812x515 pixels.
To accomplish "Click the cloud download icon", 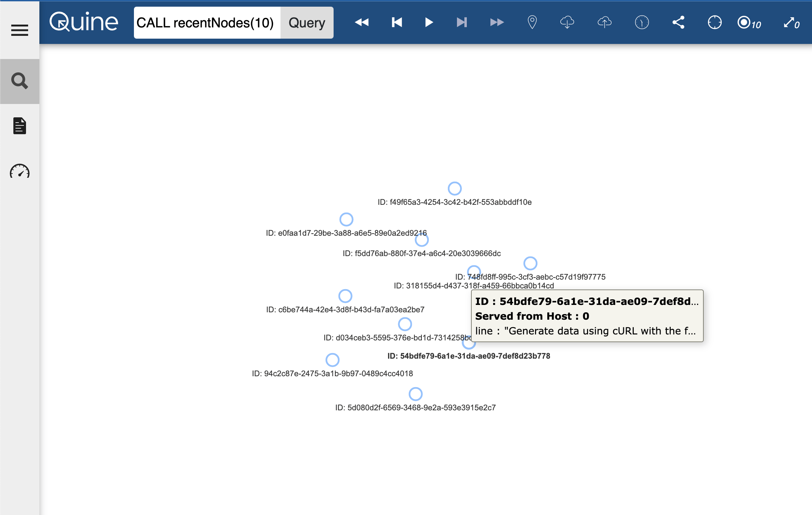I will pos(567,22).
